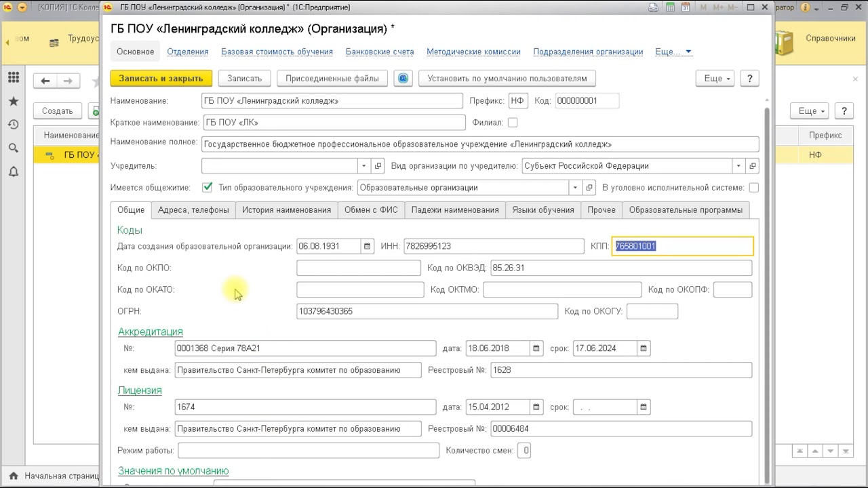This screenshot has height=488, width=868.
Task: Click the Записать и закрыть button
Action: point(161,79)
